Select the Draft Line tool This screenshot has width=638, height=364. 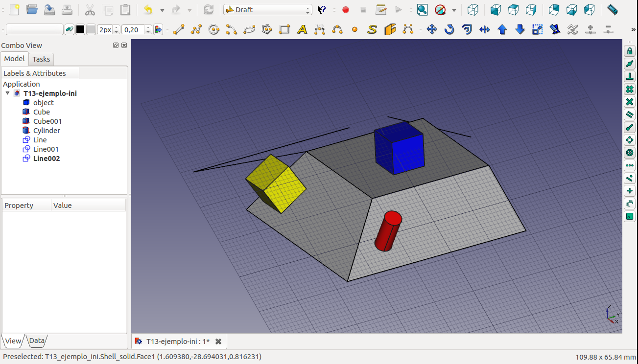tap(179, 30)
